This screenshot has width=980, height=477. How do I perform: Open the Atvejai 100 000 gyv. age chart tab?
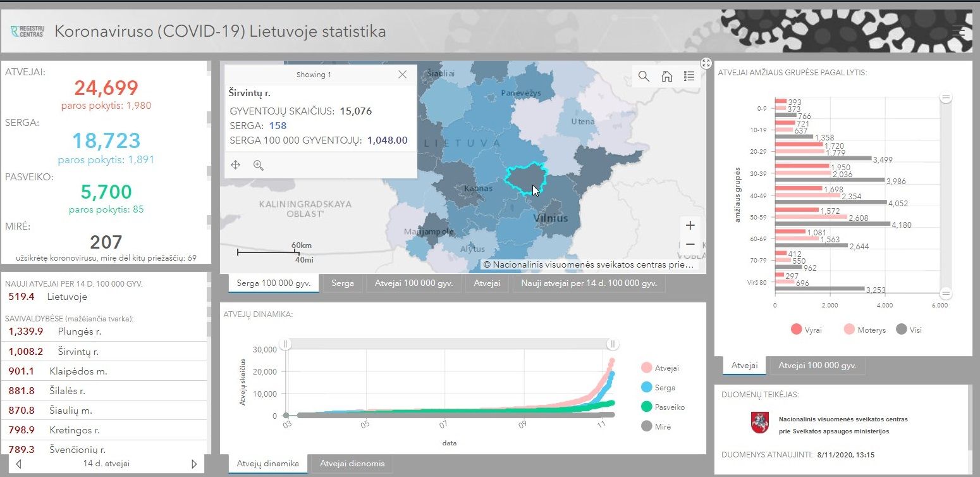(817, 366)
